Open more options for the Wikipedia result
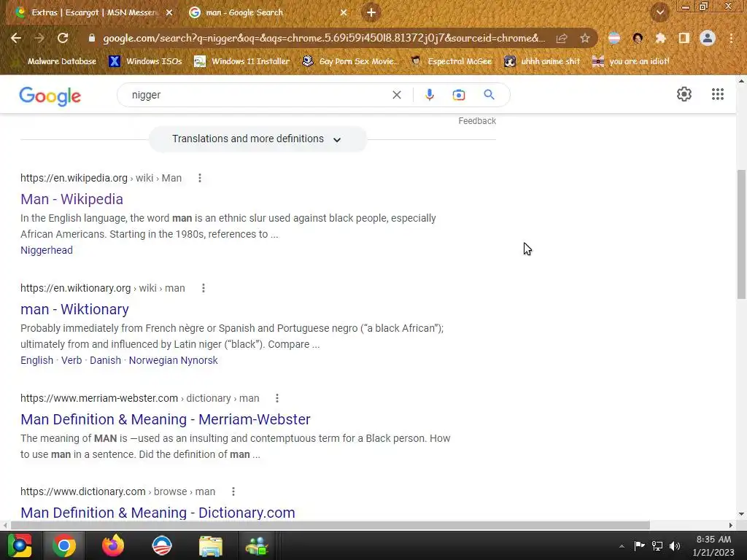Image resolution: width=747 pixels, height=560 pixels. click(x=200, y=178)
